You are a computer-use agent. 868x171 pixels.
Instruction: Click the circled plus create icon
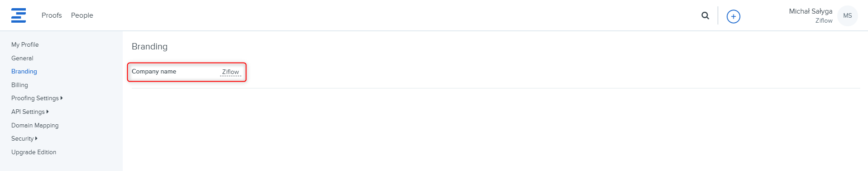click(733, 16)
